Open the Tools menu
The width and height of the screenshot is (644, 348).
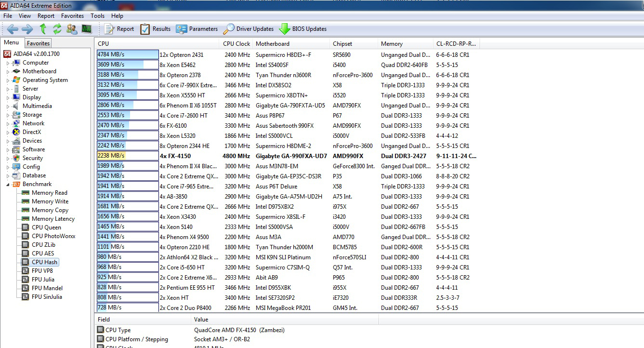[x=97, y=16]
